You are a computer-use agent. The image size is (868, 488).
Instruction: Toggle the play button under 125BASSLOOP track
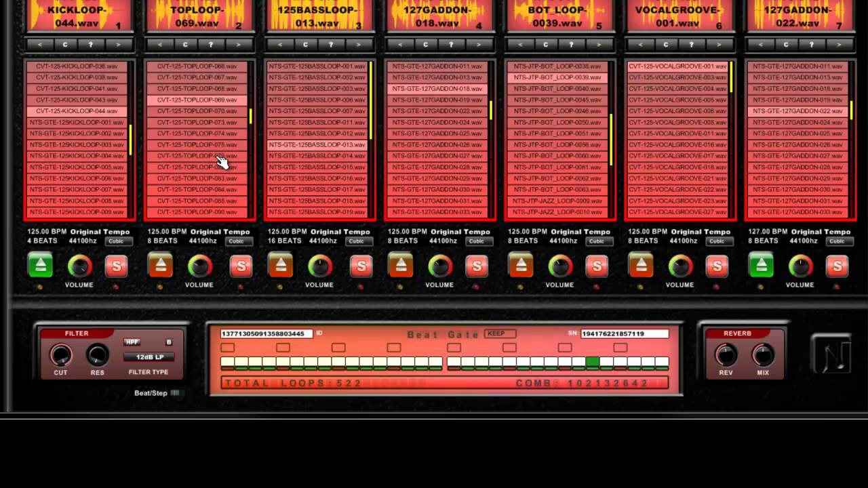tap(281, 265)
